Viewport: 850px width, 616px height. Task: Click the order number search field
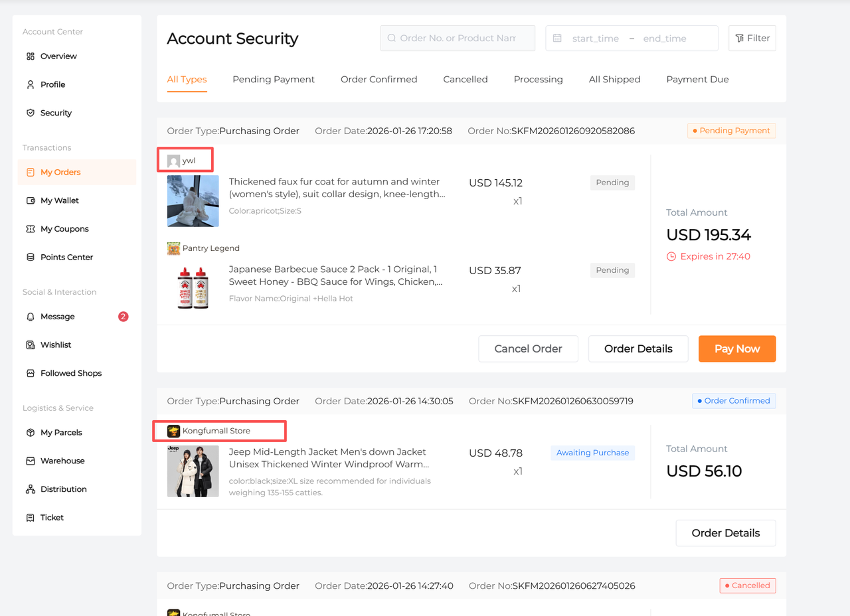[458, 38]
